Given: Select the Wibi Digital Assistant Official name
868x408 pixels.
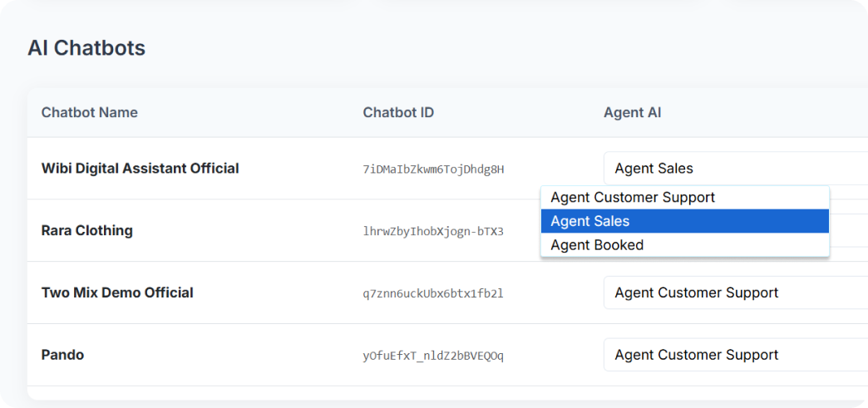Looking at the screenshot, I should [140, 169].
